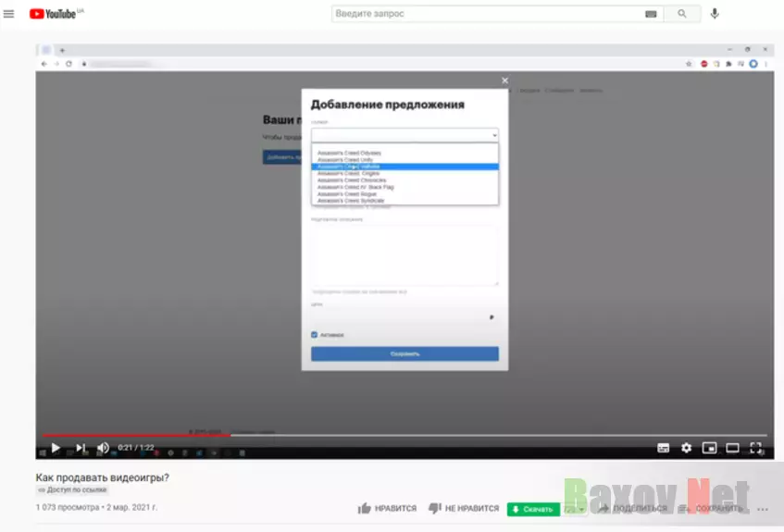Click the video progress bar
Viewport: 784px width, 532px height.
click(x=404, y=435)
